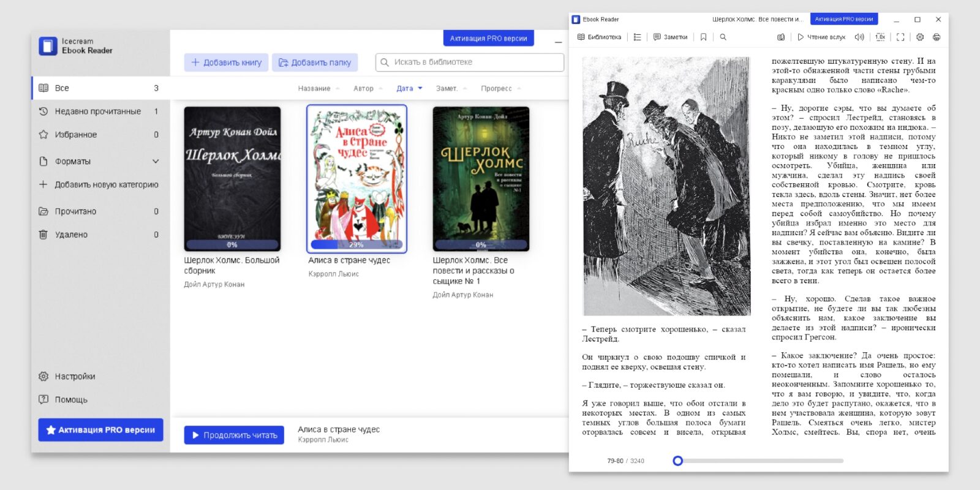This screenshot has width=980, height=490.
Task: Click the search magnifier in reader toolbar
Action: click(x=723, y=37)
